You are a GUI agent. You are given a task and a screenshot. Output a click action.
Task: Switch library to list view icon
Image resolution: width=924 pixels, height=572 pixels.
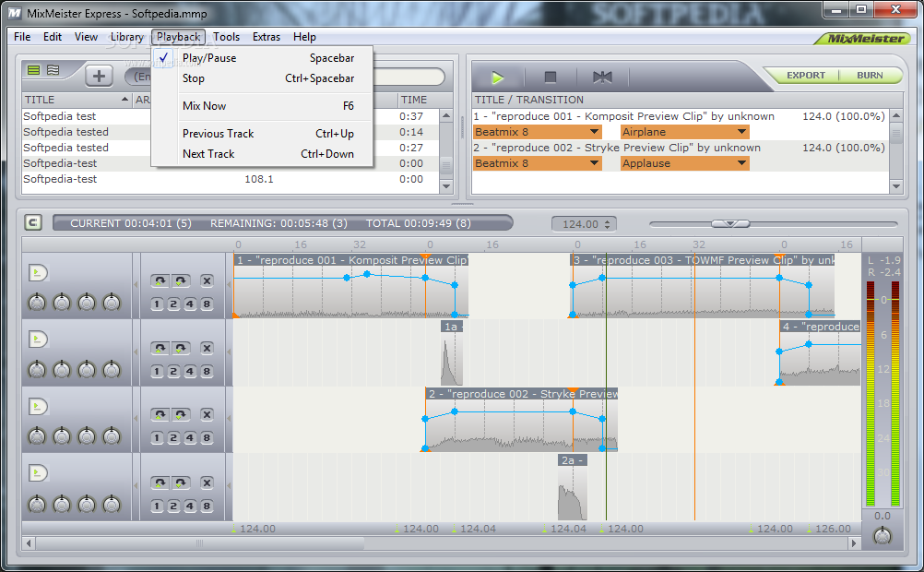pyautogui.click(x=33, y=70)
